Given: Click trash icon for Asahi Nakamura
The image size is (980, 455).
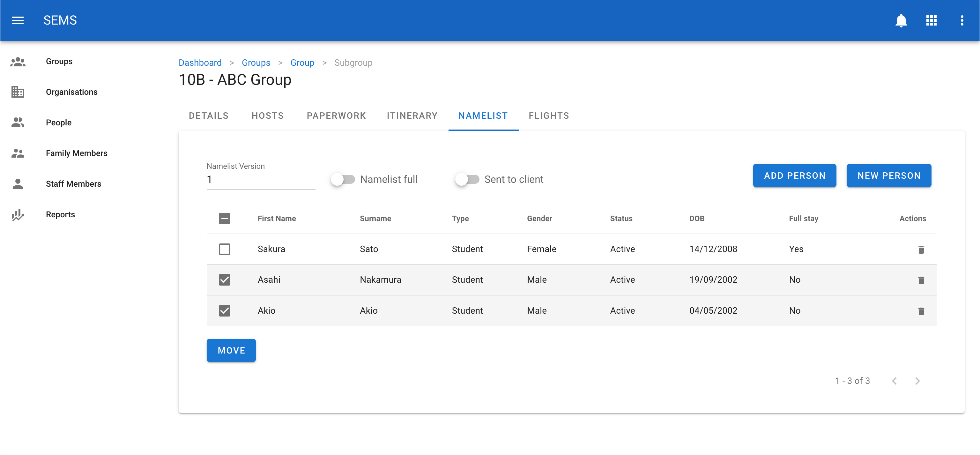Looking at the screenshot, I should (921, 280).
